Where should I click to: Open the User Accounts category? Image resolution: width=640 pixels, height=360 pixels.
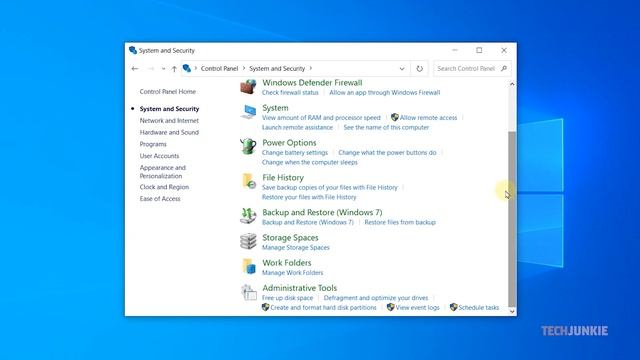tap(159, 156)
